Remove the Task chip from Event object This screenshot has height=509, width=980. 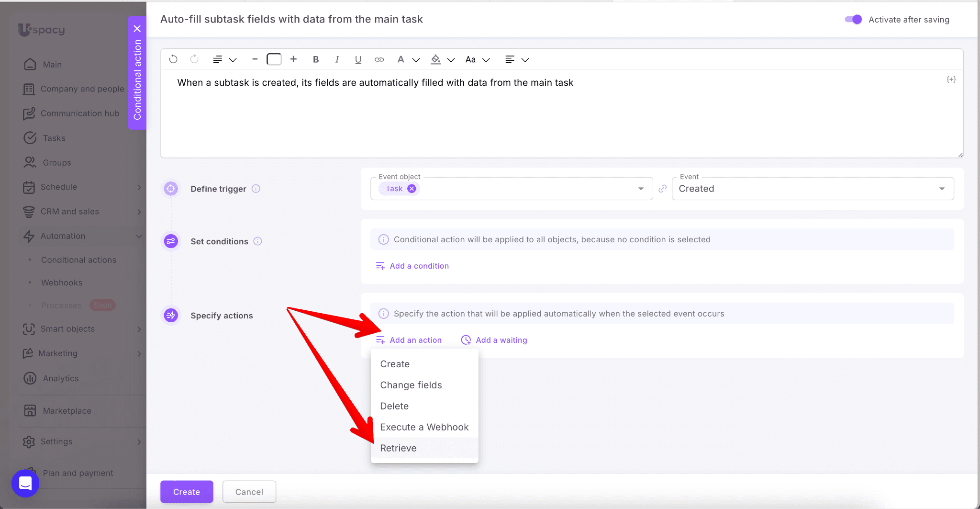click(412, 189)
